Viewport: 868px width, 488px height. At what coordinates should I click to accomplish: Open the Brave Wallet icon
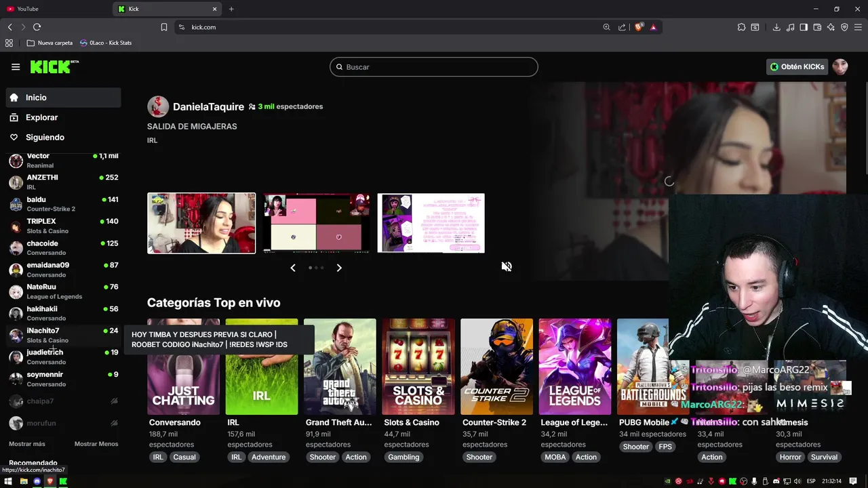click(817, 27)
